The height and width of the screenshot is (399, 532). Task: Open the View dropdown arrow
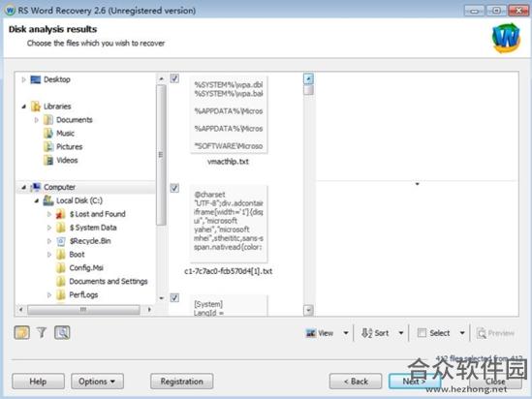[x=346, y=333]
